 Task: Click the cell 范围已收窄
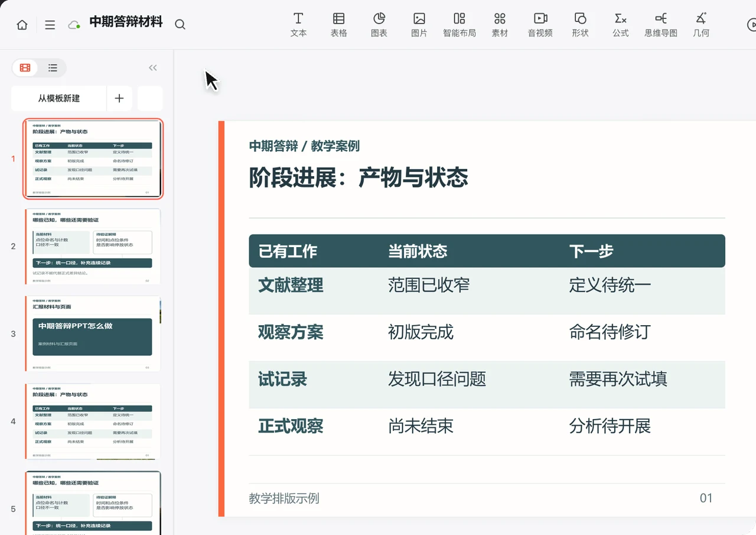(x=429, y=286)
